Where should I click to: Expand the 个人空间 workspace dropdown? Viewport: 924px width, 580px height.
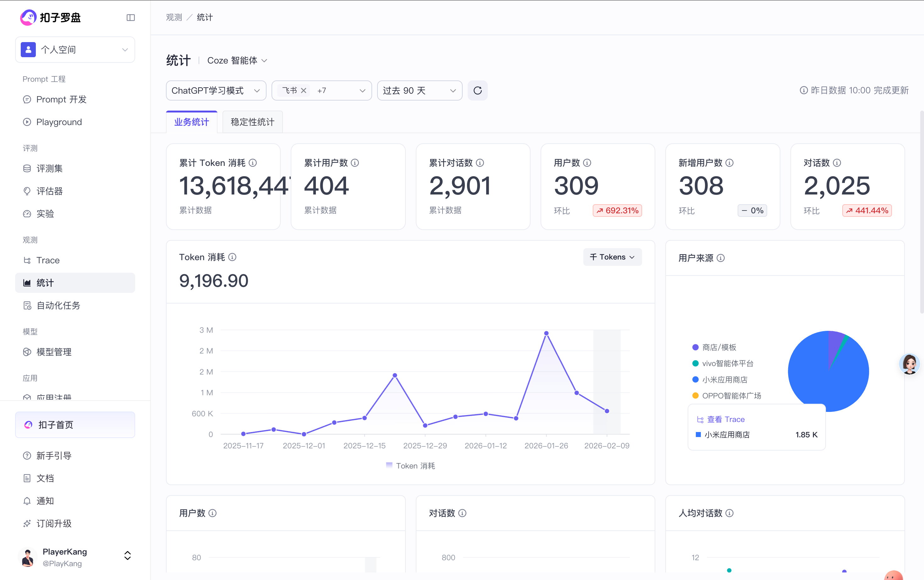75,49
